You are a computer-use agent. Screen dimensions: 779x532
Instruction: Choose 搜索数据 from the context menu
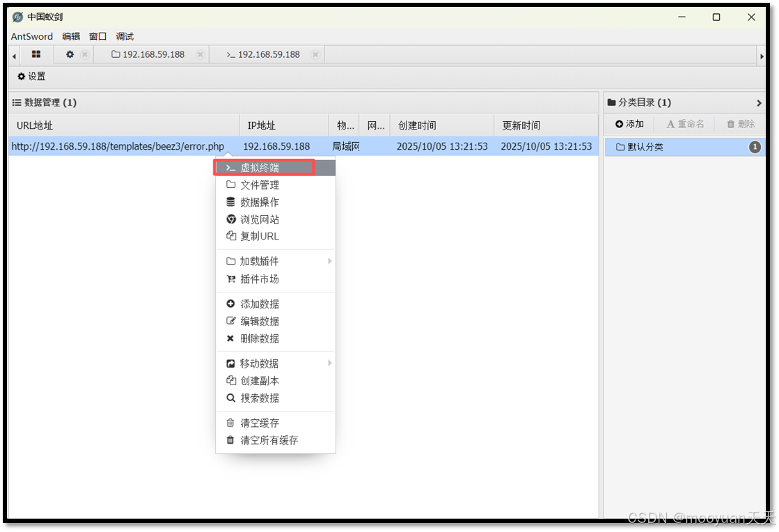(276, 398)
